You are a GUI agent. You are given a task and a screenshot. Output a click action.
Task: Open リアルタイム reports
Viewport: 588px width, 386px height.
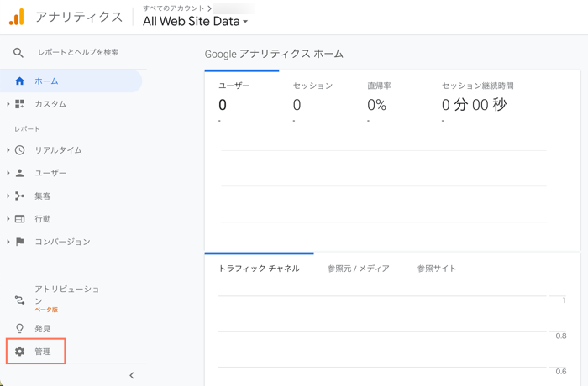tap(58, 150)
